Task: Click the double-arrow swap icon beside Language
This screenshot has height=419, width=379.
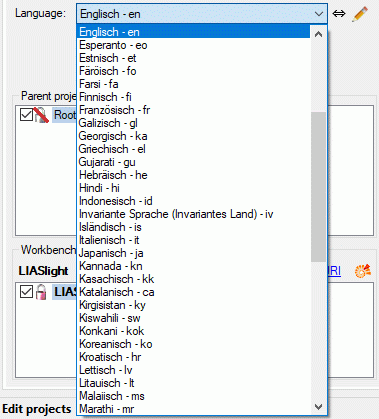Action: tap(339, 14)
